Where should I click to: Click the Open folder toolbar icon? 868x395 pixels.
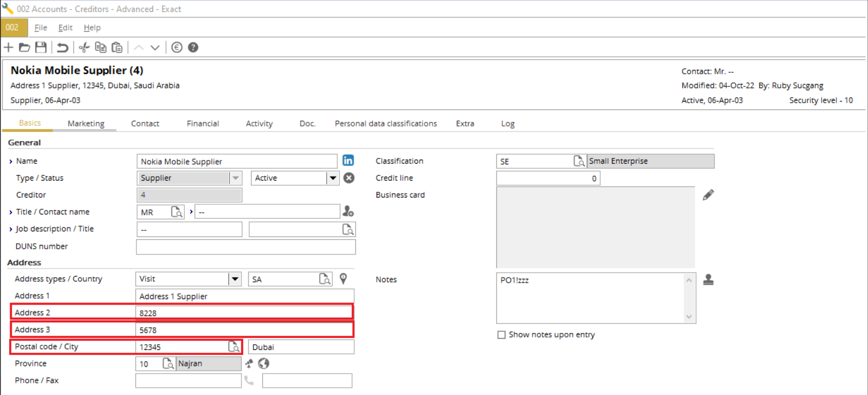tap(24, 47)
